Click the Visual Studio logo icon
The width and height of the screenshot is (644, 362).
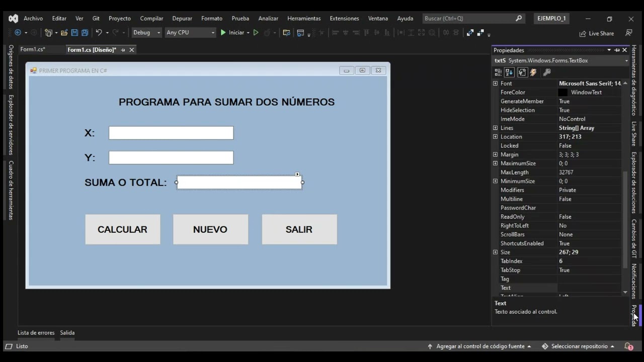pyautogui.click(x=14, y=19)
